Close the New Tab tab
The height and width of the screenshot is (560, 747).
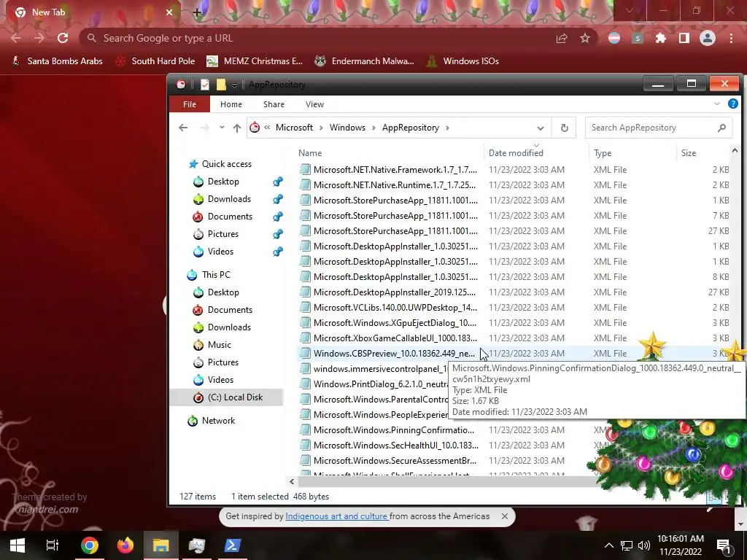[169, 12]
